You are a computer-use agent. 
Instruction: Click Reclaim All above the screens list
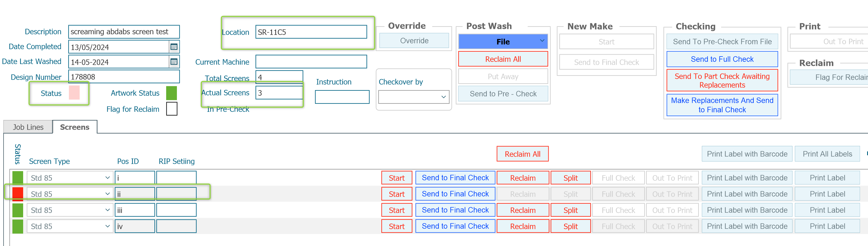(x=522, y=154)
